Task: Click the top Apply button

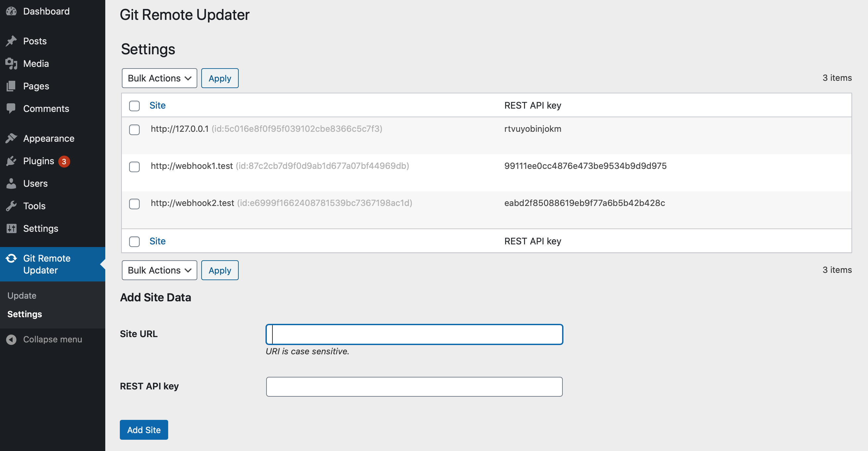Action: 220,78
